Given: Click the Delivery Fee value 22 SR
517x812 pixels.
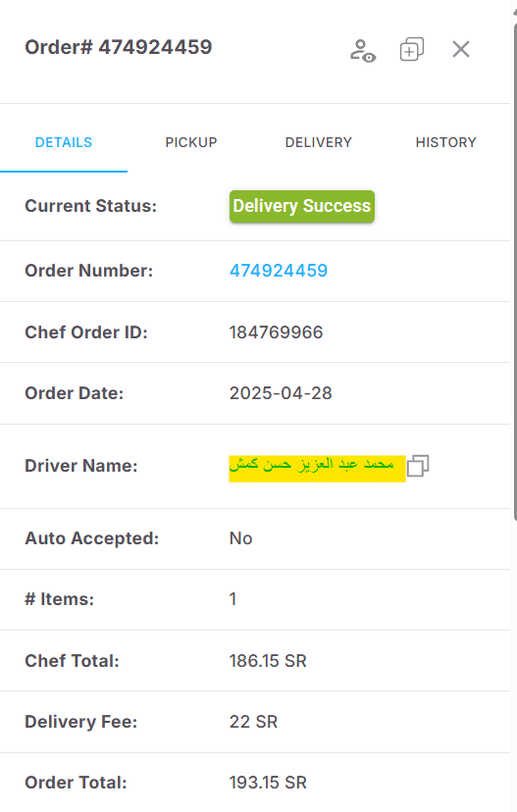Looking at the screenshot, I should click(254, 722).
